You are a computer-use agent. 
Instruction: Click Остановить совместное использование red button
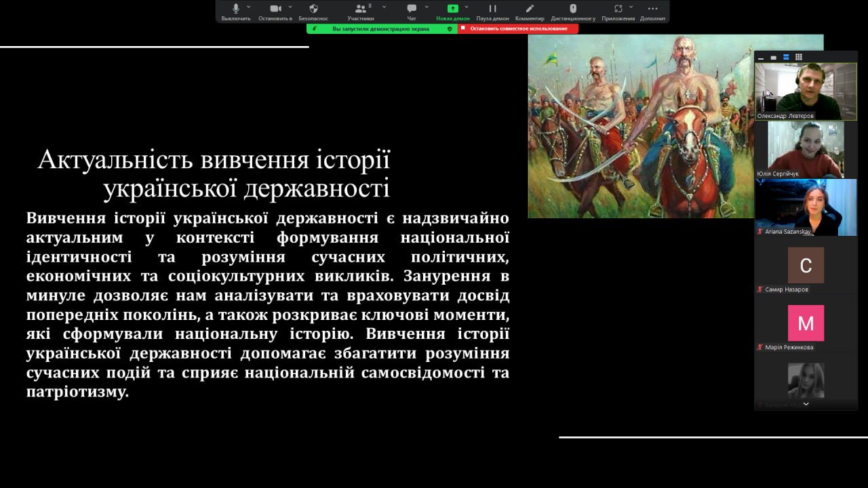coord(518,28)
